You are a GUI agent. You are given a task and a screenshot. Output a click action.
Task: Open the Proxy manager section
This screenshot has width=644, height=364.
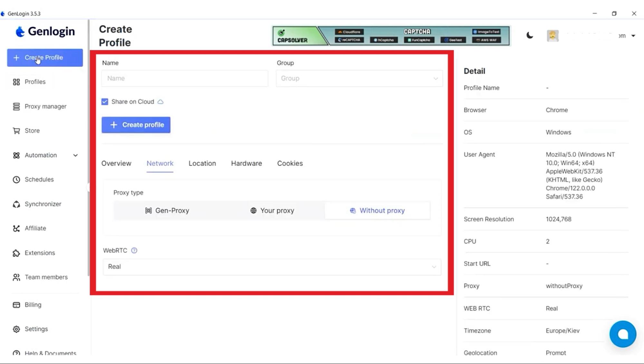tap(45, 106)
